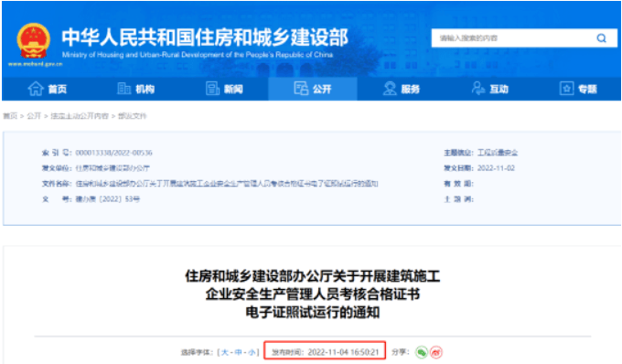Click document number 建办质〔2022〕53号
Viewport: 622px width, 364px height.
pos(108,199)
